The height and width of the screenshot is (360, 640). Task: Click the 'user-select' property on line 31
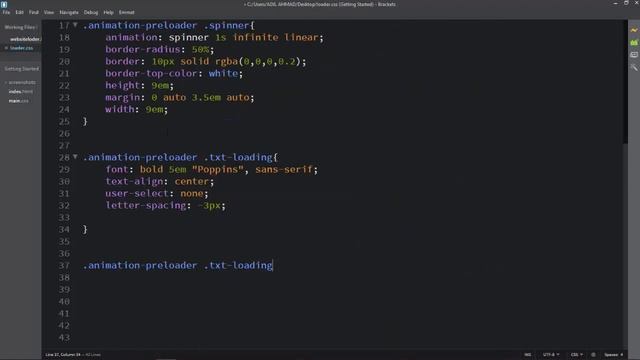[137, 193]
